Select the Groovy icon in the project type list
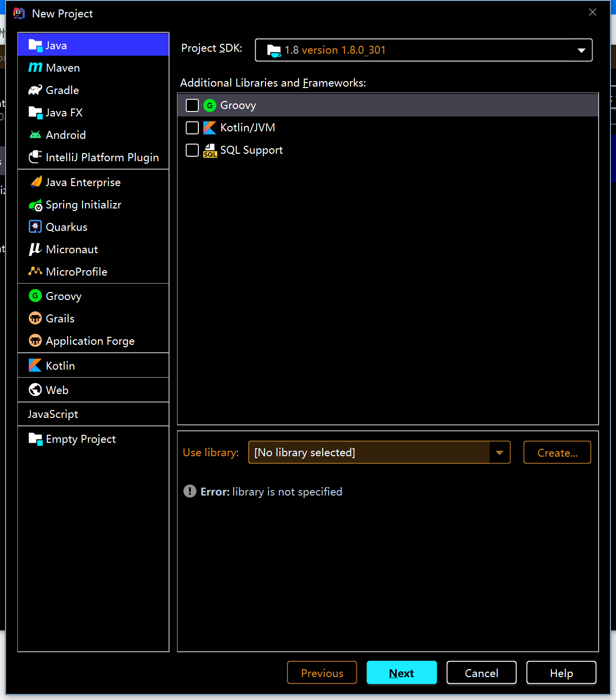616x700 pixels. pos(35,296)
